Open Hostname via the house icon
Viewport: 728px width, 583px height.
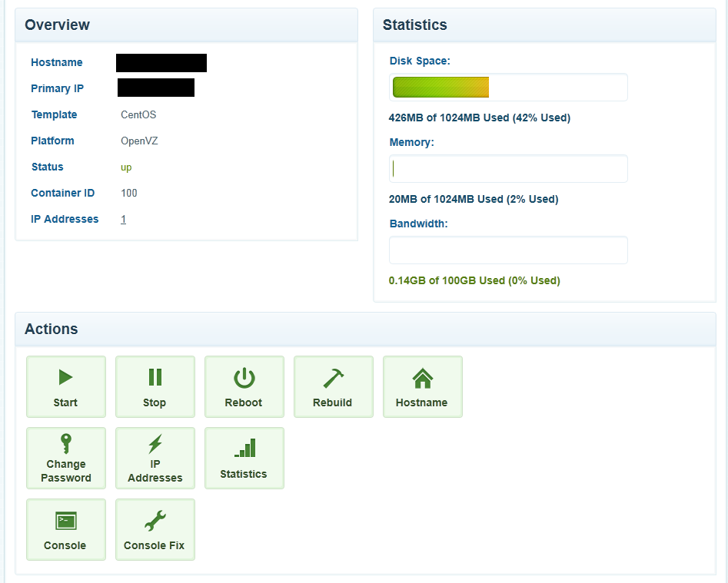422,377
